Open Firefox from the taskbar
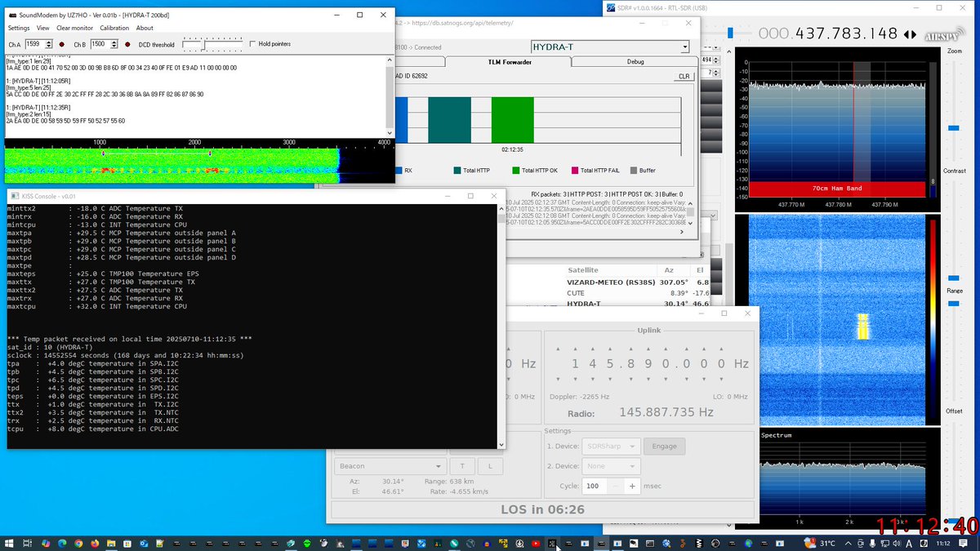This screenshot has width=980, height=551. point(96,543)
